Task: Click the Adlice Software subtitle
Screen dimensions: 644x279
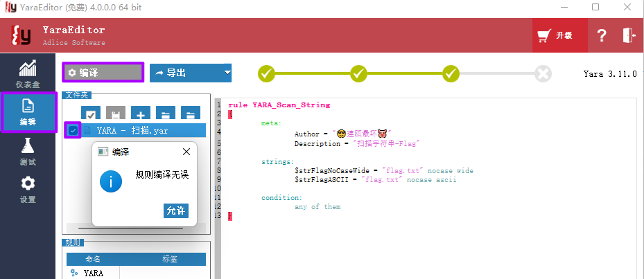Action: pos(74,43)
